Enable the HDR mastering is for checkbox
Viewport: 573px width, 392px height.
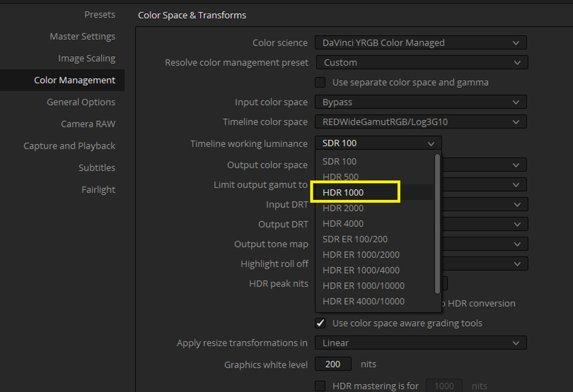tap(320, 386)
